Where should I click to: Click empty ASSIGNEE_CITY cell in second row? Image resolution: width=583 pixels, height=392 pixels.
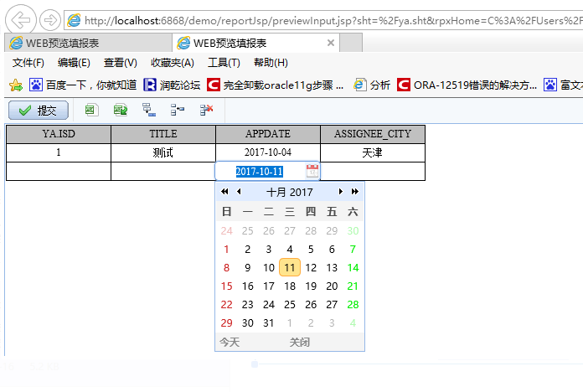pos(373,172)
